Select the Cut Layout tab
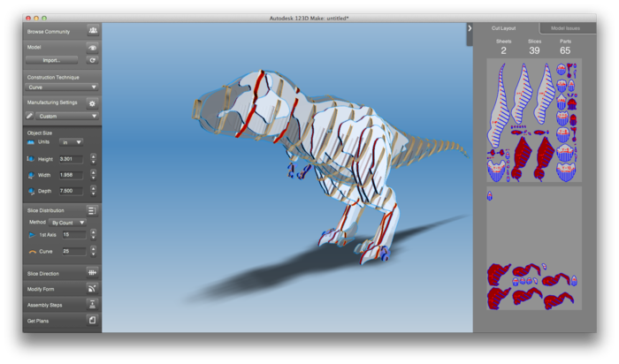 pyautogui.click(x=506, y=28)
